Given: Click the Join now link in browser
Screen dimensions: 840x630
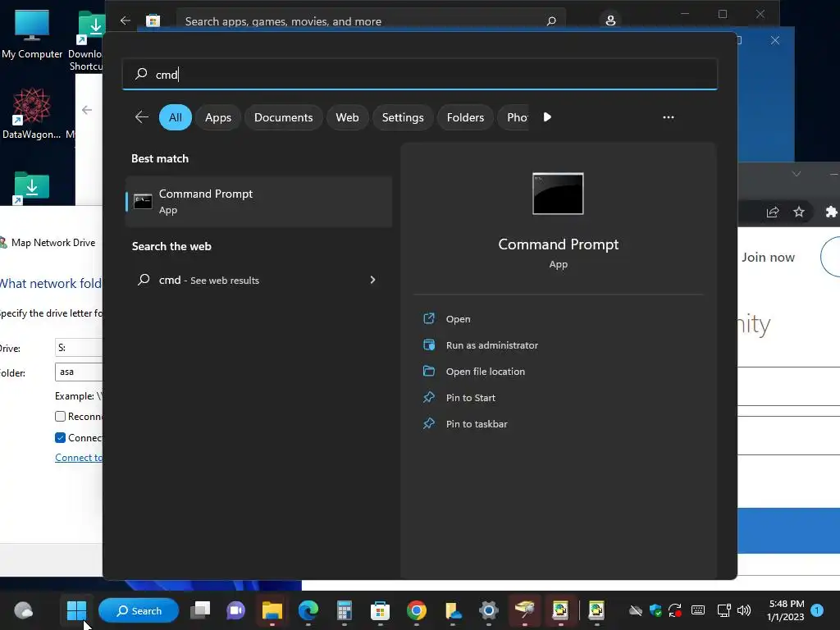Looking at the screenshot, I should tap(768, 257).
